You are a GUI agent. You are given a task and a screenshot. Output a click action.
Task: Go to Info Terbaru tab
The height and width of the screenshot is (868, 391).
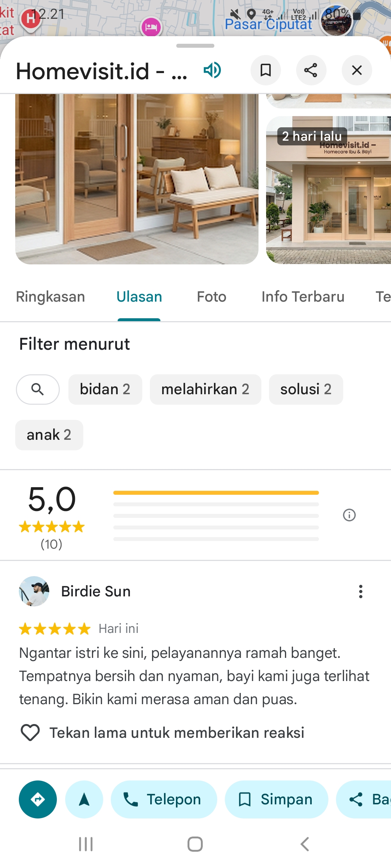pyautogui.click(x=303, y=297)
